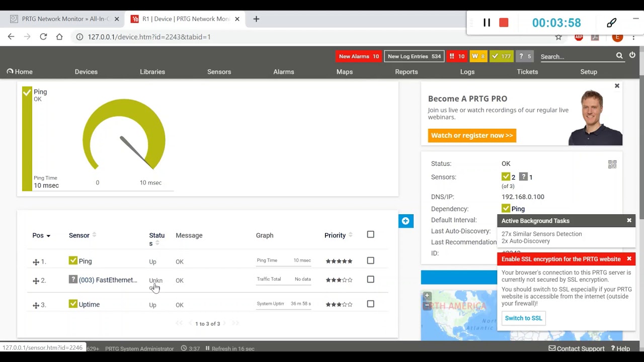Show the 5 unknown sensors
The width and height of the screenshot is (644, 362).
pos(525,56)
